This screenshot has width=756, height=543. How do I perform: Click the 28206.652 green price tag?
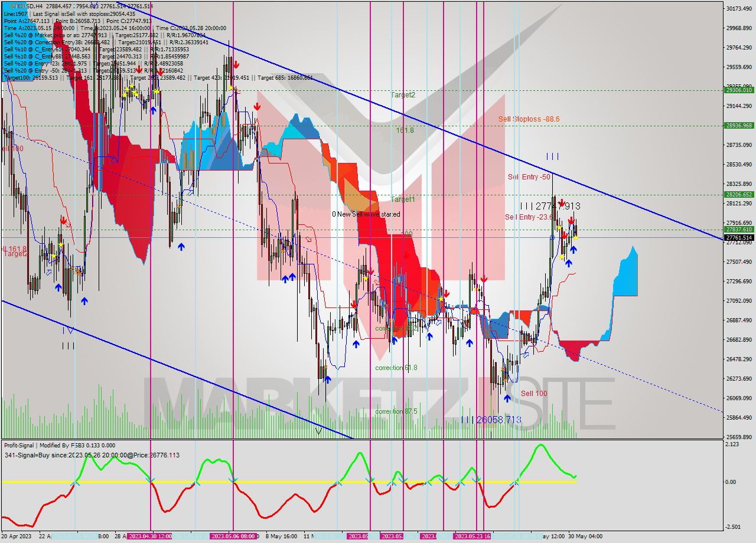pos(738,194)
